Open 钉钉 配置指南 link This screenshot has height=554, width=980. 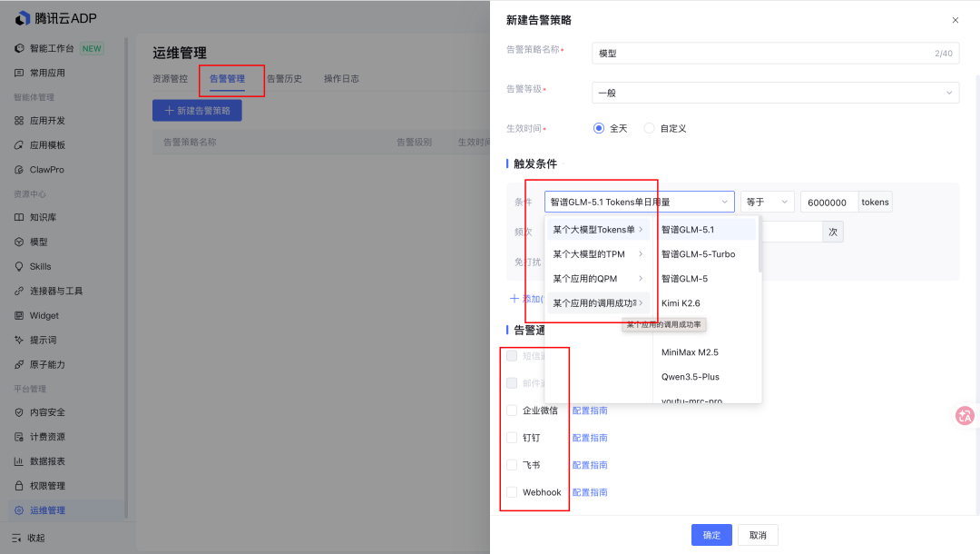[590, 438]
